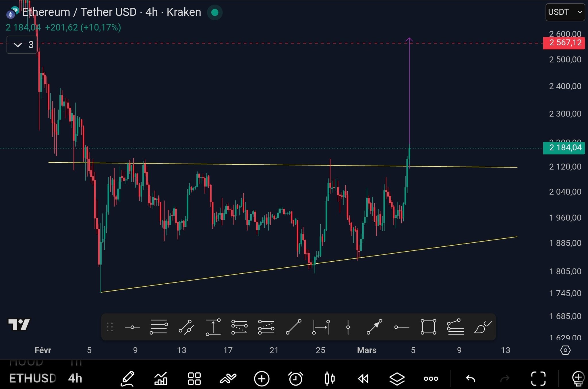Select the price range measure tool

point(213,327)
